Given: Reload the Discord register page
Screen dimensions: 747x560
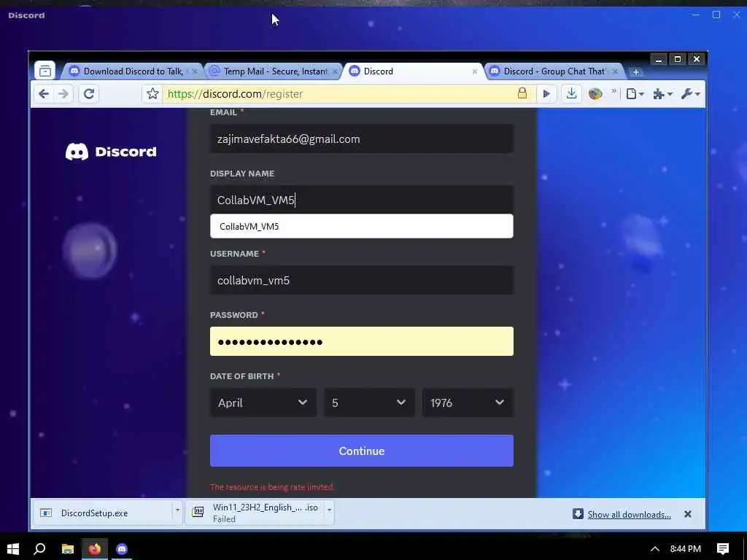Looking at the screenshot, I should [88, 94].
